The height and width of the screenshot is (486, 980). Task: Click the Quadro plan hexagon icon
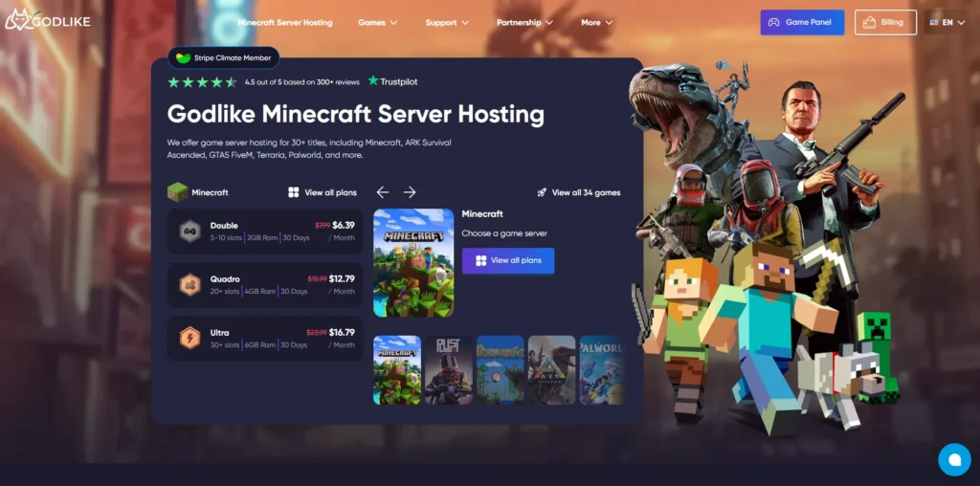[190, 285]
